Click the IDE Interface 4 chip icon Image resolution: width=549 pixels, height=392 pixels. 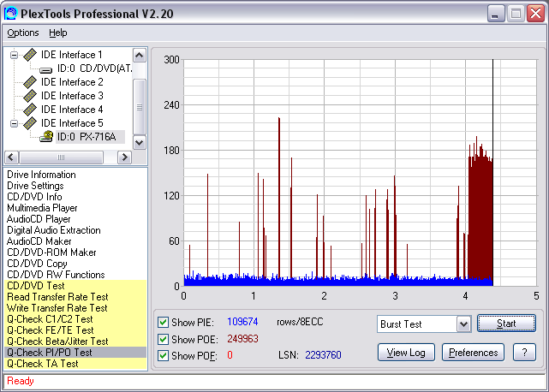[x=30, y=110]
